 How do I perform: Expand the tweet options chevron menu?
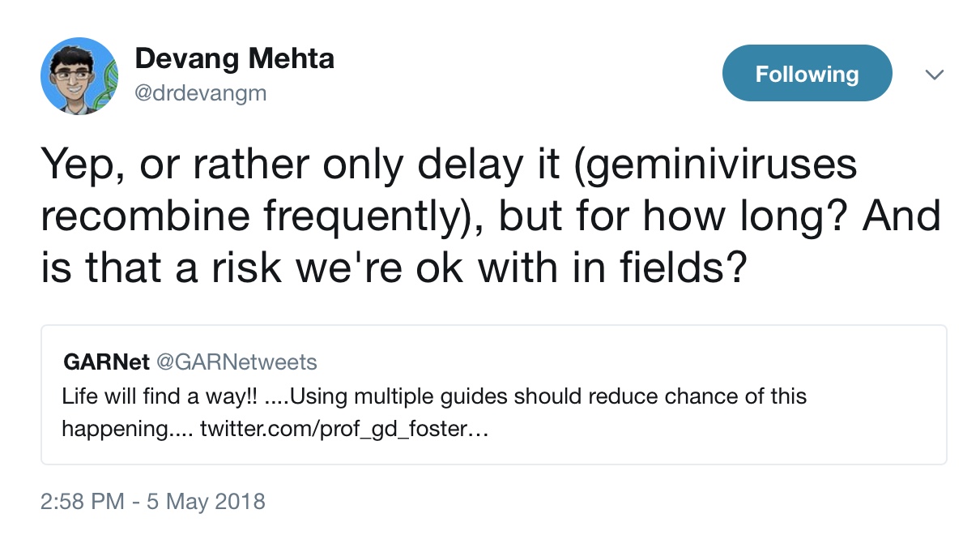click(x=935, y=75)
